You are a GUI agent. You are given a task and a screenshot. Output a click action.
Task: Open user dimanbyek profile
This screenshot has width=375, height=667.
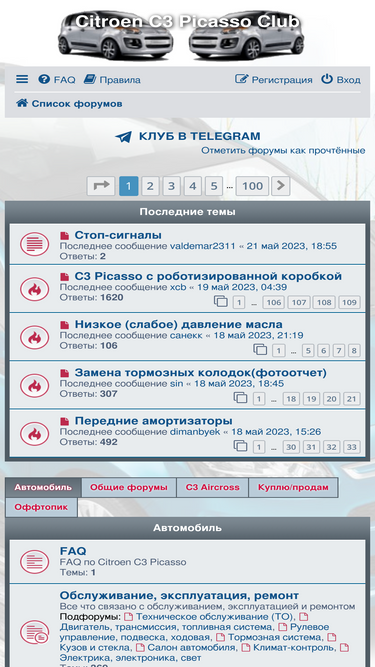coord(195,432)
